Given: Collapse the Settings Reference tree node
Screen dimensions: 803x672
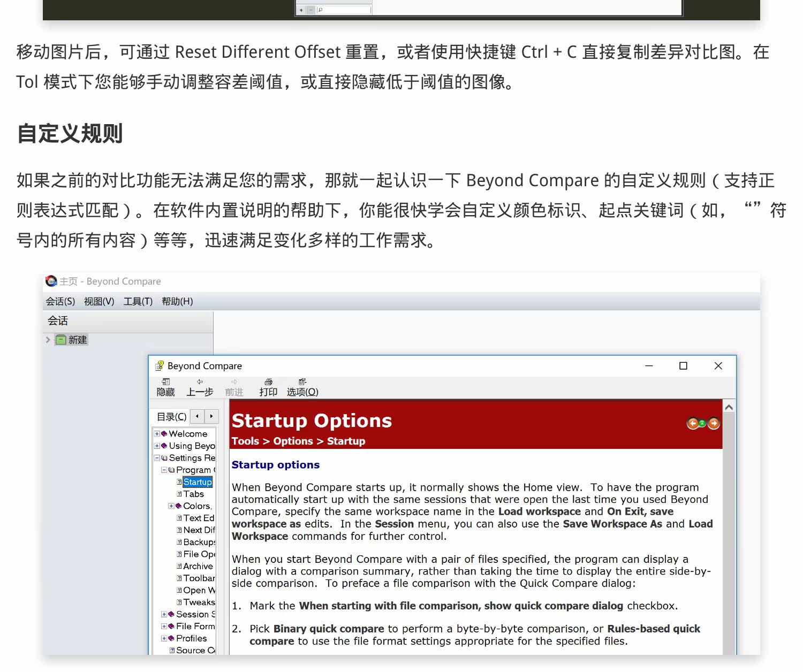Looking at the screenshot, I should point(157,458).
